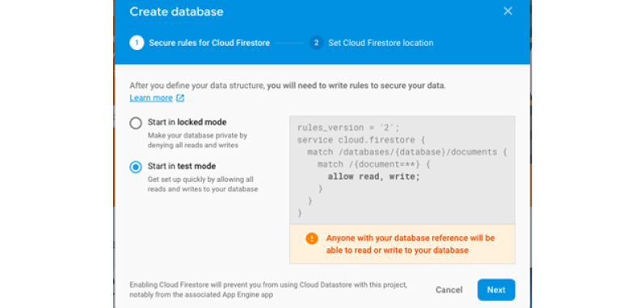
Task: Click the allow read, write rule line
Action: coord(374,176)
